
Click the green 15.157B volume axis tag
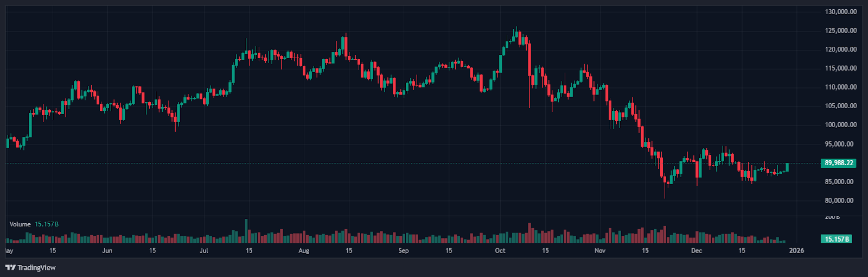[x=838, y=239]
